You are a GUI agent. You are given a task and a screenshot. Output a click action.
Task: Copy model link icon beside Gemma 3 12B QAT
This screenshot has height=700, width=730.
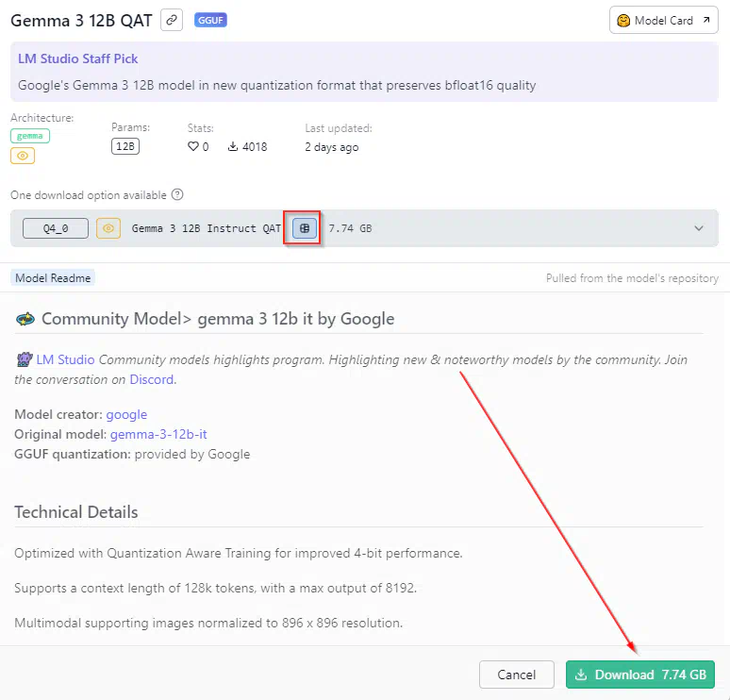(x=172, y=20)
